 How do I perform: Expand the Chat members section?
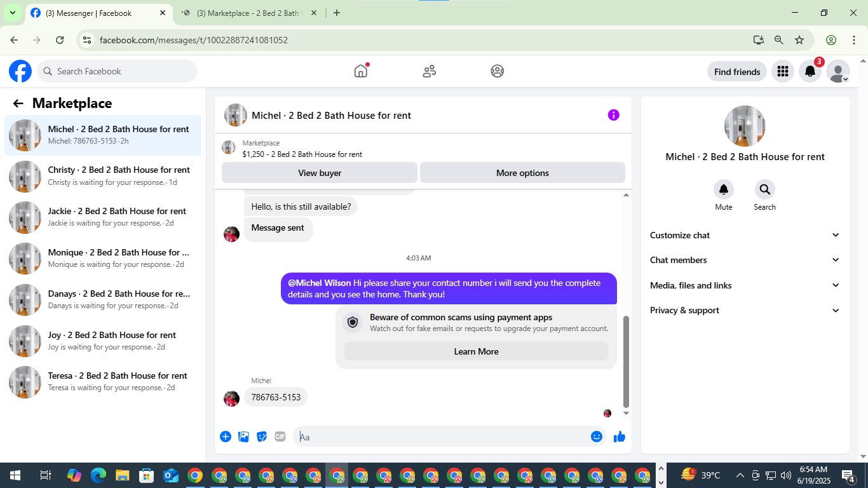[x=745, y=260]
